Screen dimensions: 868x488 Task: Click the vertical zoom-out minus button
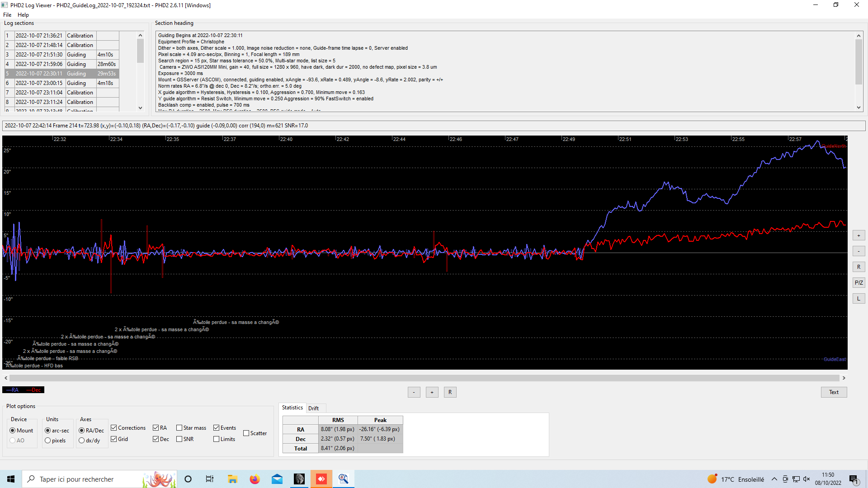point(859,251)
